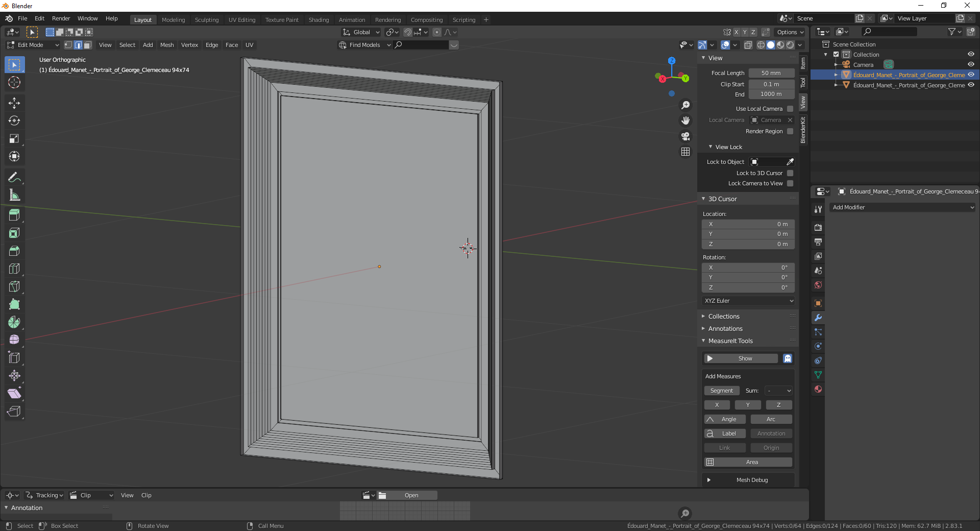
Task: Open Add Modifier dropdown
Action: pos(902,207)
